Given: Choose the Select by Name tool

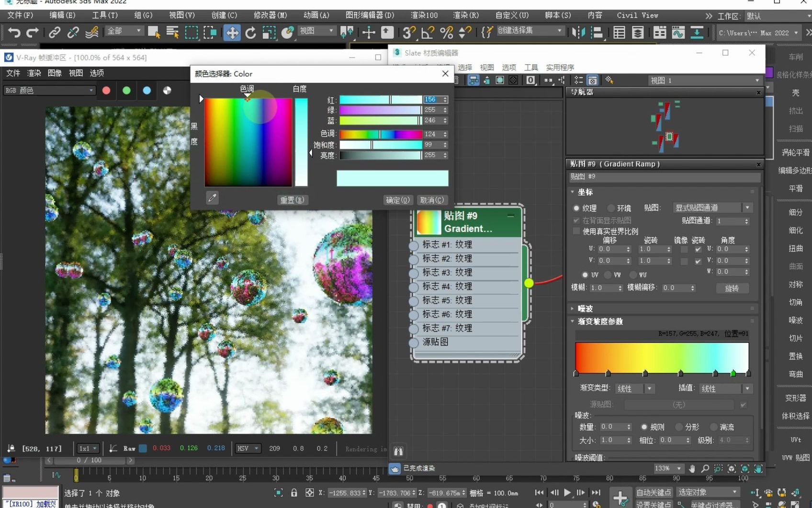Looking at the screenshot, I should [x=172, y=33].
